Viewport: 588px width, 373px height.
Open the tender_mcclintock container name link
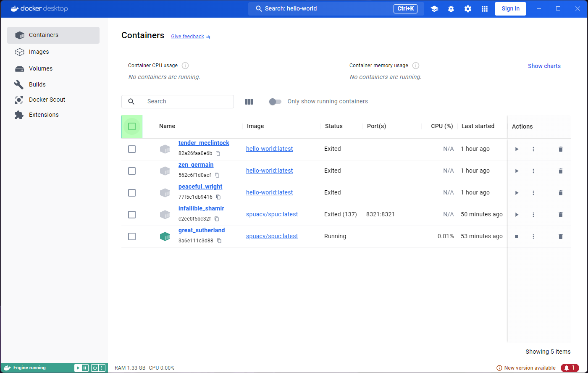click(204, 143)
